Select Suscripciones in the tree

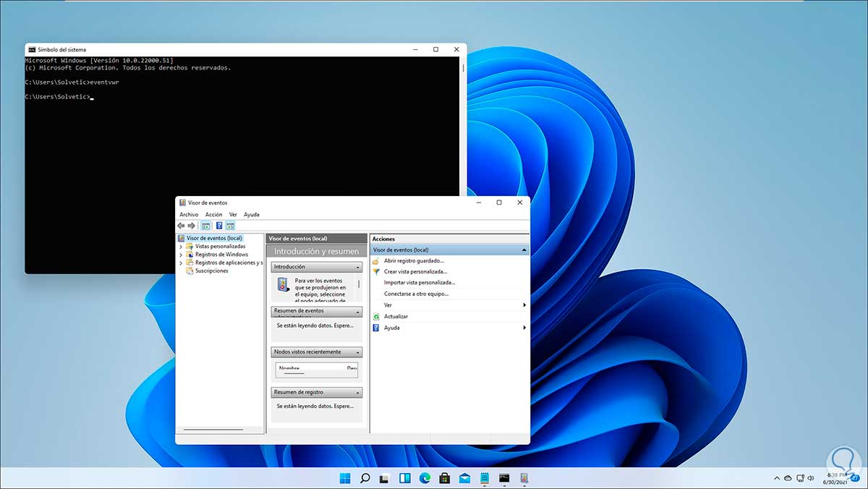[x=211, y=271]
